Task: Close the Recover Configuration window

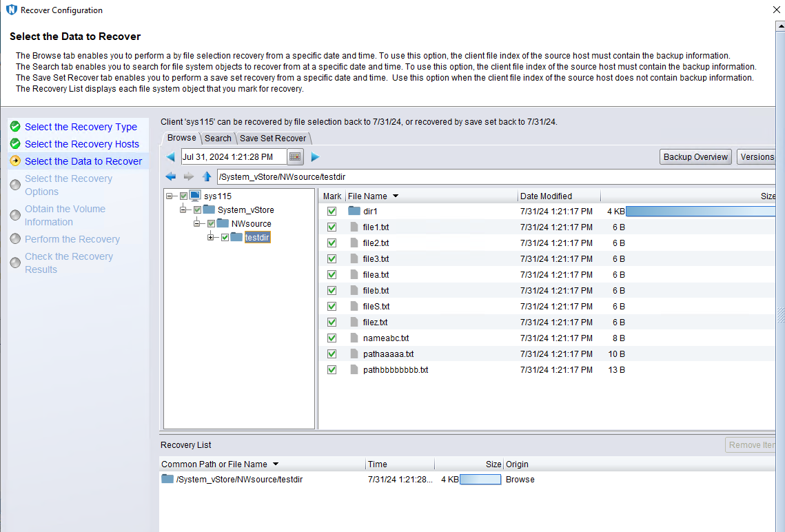Action: (777, 10)
